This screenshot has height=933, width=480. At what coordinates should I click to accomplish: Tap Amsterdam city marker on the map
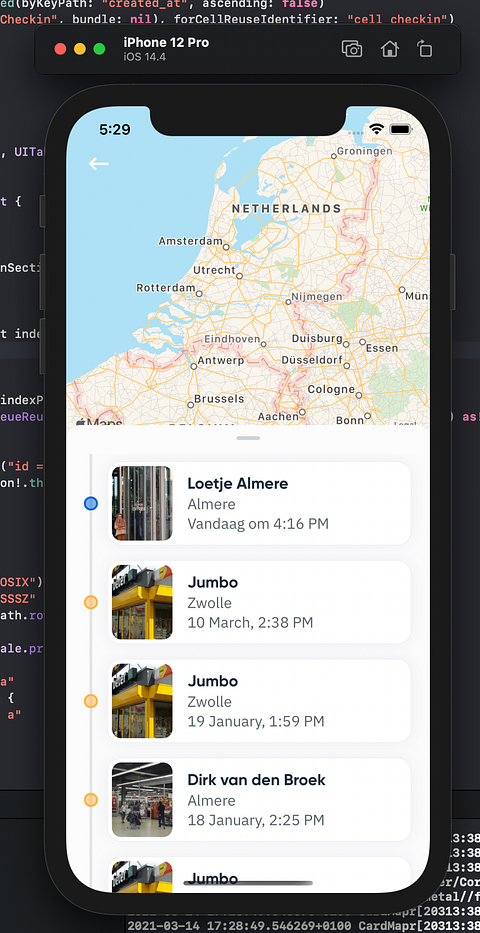pyautogui.click(x=226, y=245)
